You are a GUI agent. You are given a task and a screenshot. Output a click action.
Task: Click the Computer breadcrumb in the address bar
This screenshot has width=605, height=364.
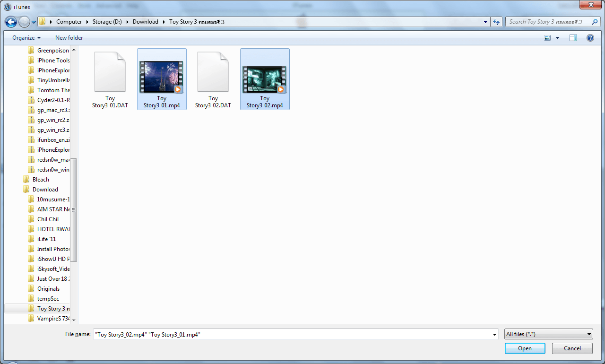pos(69,22)
